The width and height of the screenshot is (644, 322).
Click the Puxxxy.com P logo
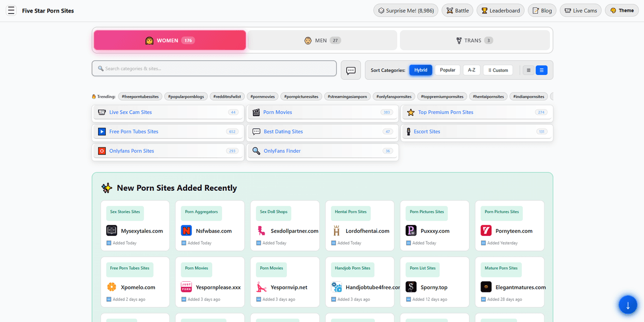pyautogui.click(x=411, y=230)
